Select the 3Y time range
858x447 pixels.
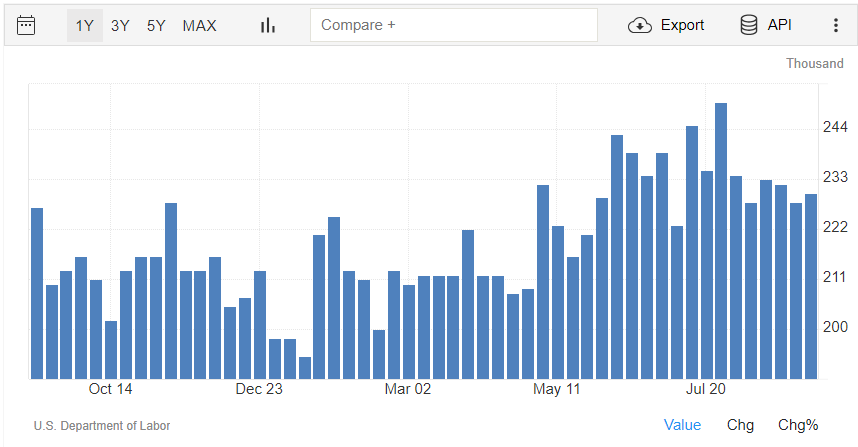(120, 26)
